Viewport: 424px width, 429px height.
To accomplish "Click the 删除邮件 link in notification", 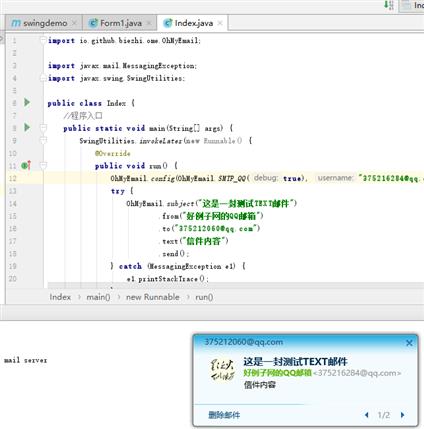I will pyautogui.click(x=224, y=415).
